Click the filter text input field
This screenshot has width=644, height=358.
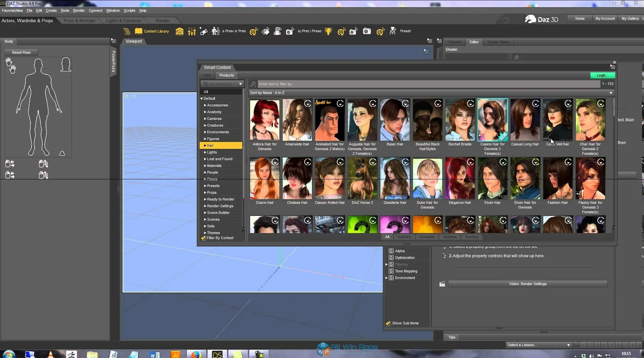pyautogui.click(x=429, y=84)
